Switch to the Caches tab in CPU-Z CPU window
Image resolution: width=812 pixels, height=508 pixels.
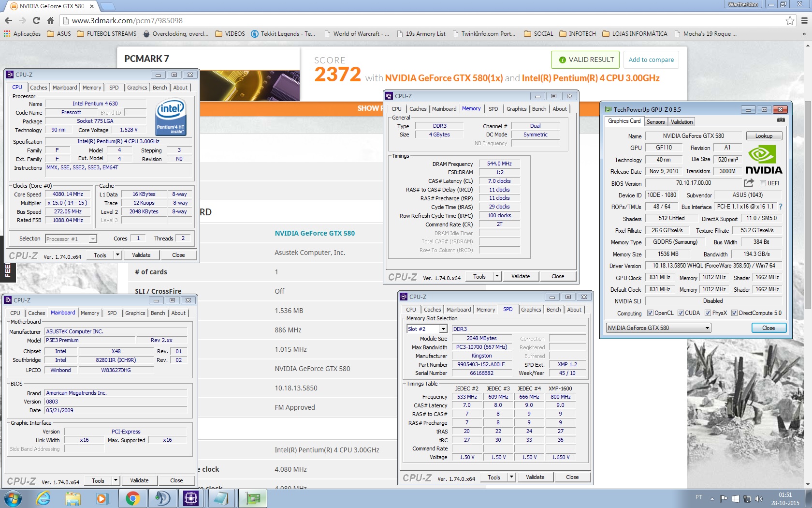tap(39, 88)
